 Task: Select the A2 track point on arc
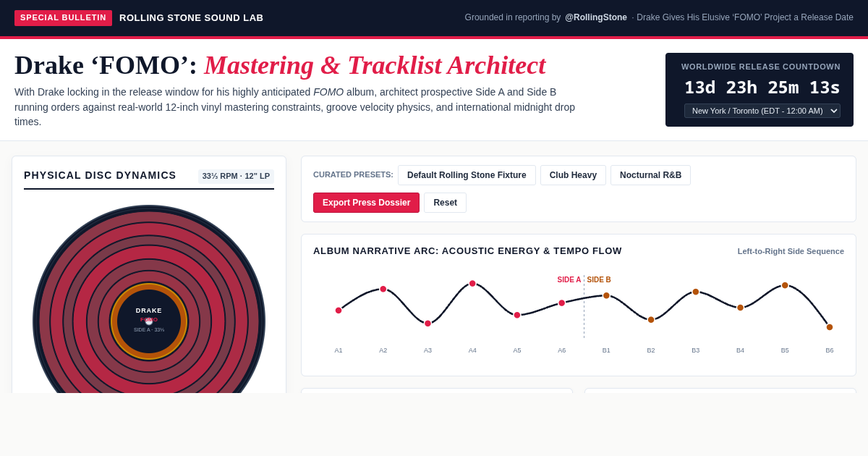(x=383, y=289)
